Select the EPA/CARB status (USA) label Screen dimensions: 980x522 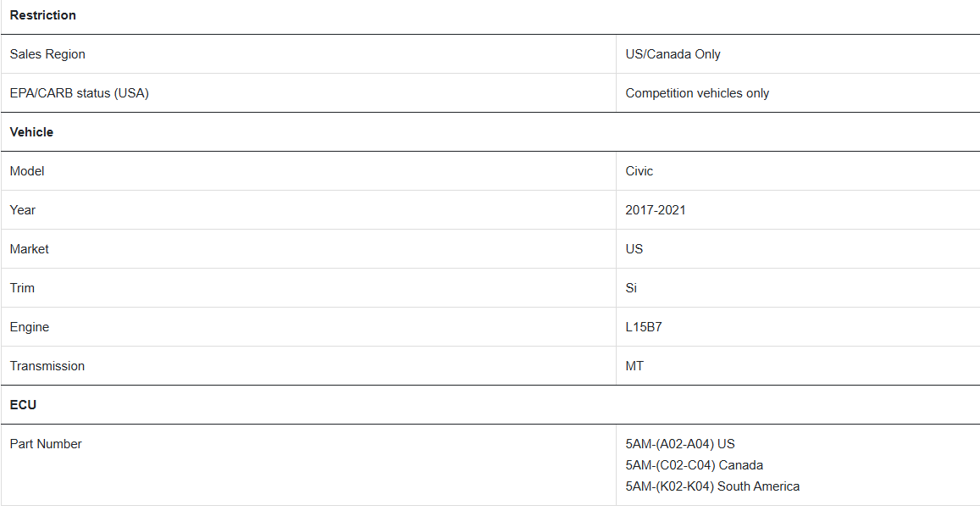tap(80, 93)
